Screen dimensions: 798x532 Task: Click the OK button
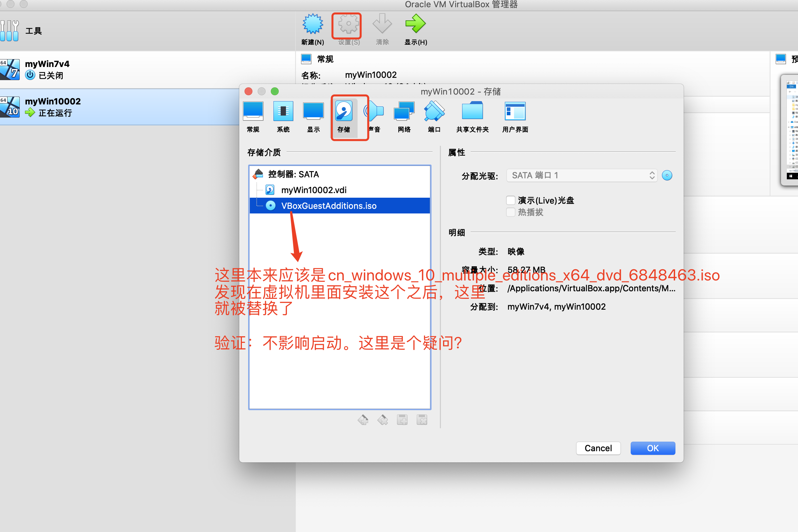coord(652,448)
